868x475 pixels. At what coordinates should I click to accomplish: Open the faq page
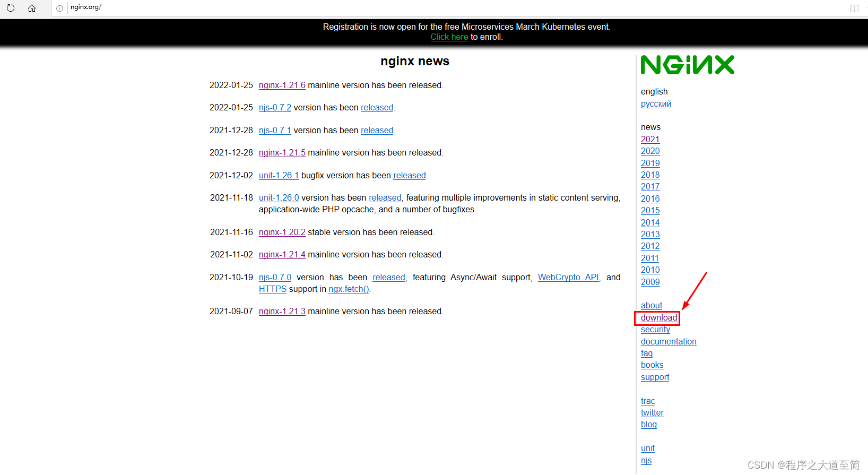[647, 353]
